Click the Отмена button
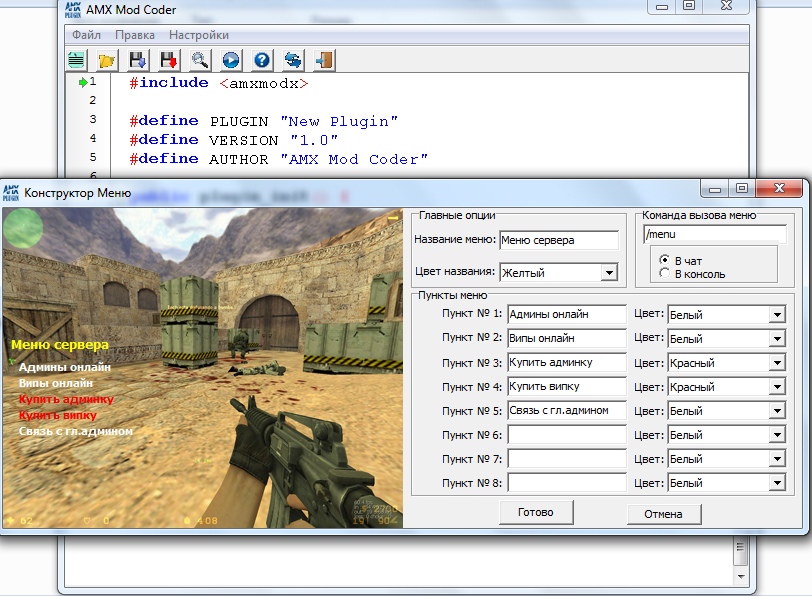 click(x=663, y=514)
